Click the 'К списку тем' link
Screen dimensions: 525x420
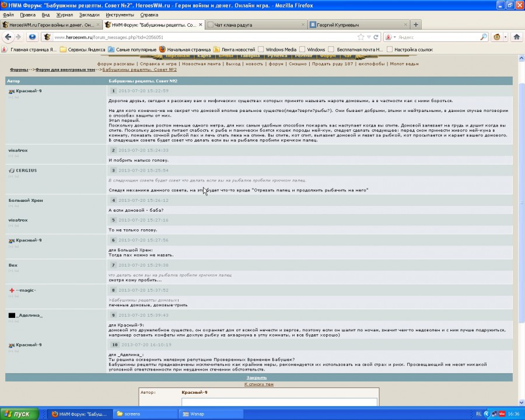pyautogui.click(x=258, y=384)
